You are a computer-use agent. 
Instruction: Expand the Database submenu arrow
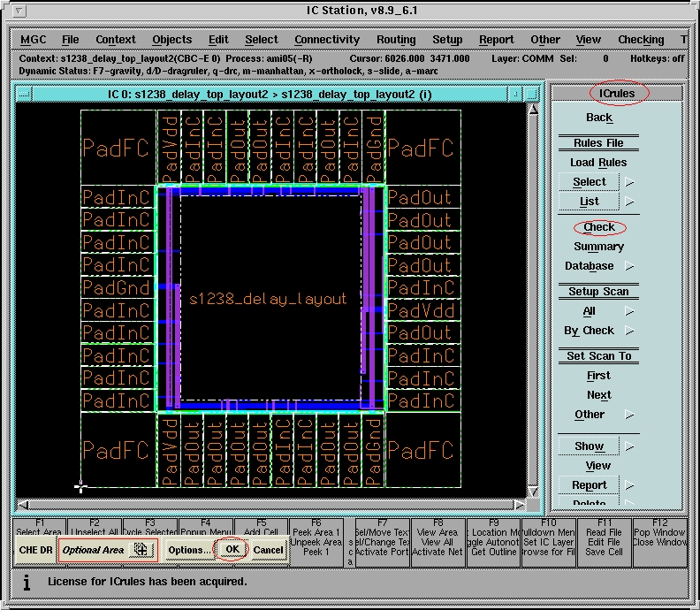[x=629, y=266]
